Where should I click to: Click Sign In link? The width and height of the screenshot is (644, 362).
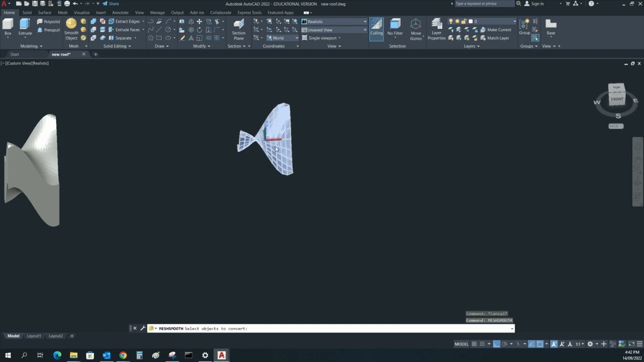click(534, 4)
